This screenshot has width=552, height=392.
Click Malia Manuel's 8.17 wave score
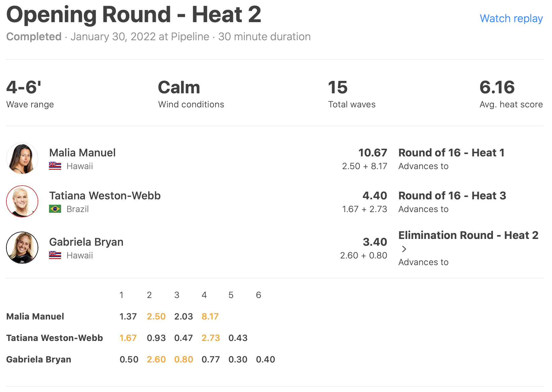(x=210, y=316)
